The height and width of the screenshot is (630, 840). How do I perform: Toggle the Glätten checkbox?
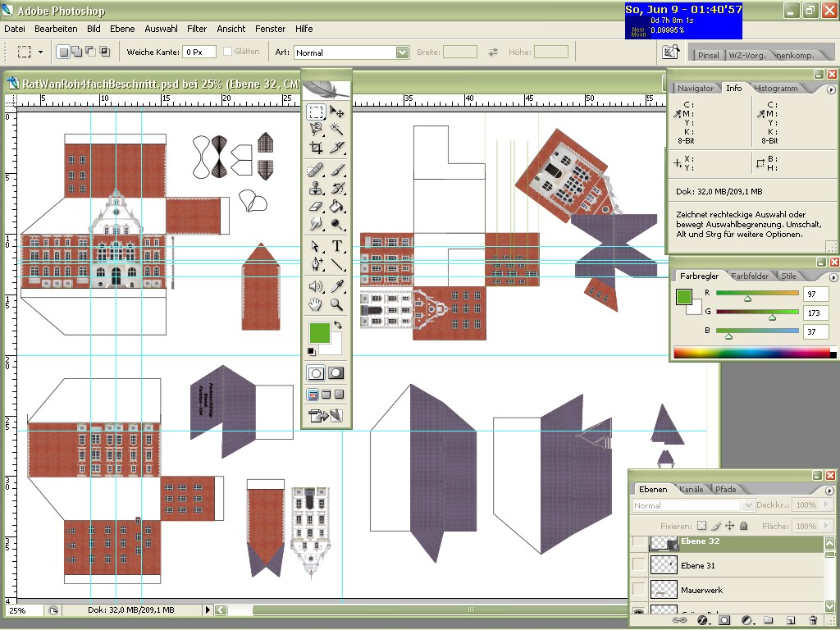(x=228, y=52)
